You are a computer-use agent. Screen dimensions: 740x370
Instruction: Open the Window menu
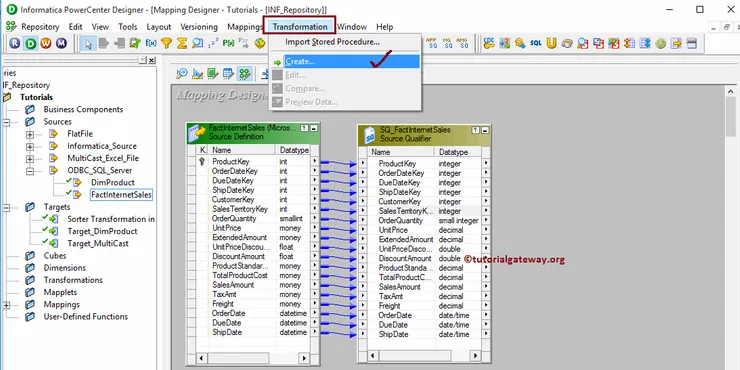(x=352, y=27)
